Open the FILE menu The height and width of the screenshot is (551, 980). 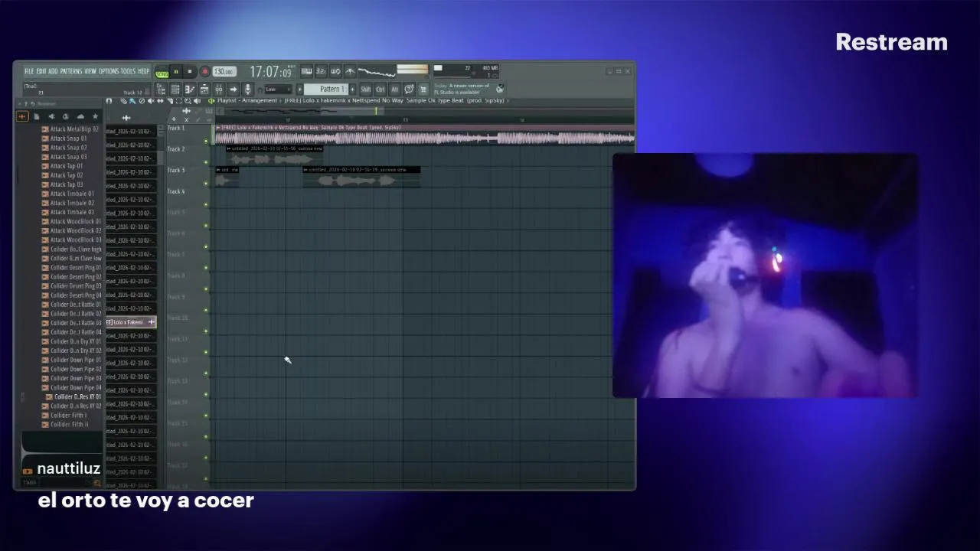[29, 71]
